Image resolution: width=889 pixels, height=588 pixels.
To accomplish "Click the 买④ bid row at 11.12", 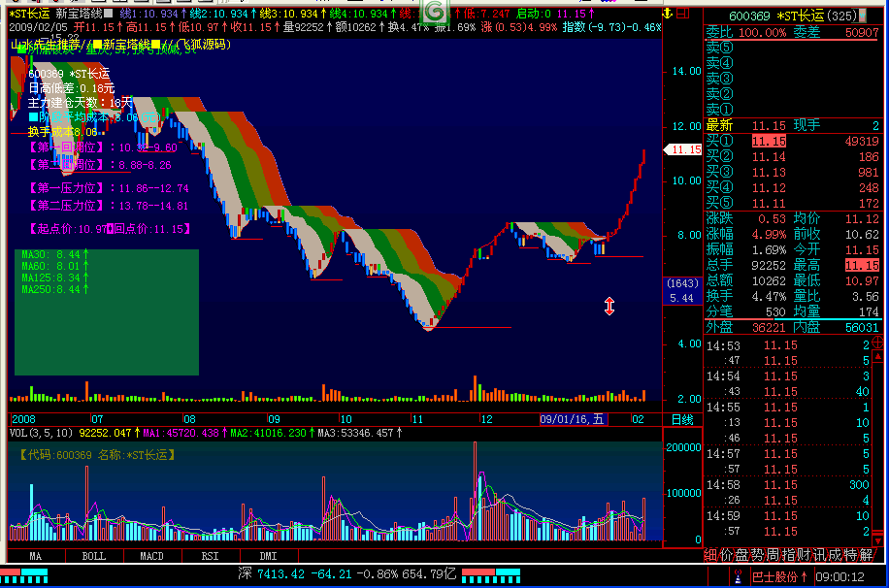I will click(793, 187).
